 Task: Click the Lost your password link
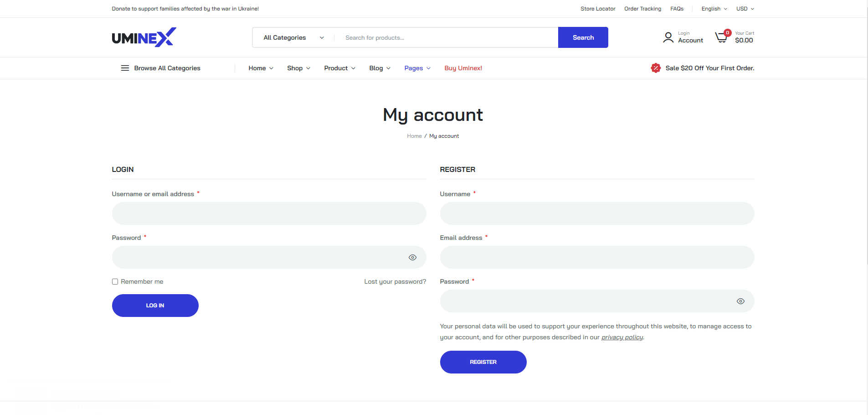pyautogui.click(x=395, y=282)
